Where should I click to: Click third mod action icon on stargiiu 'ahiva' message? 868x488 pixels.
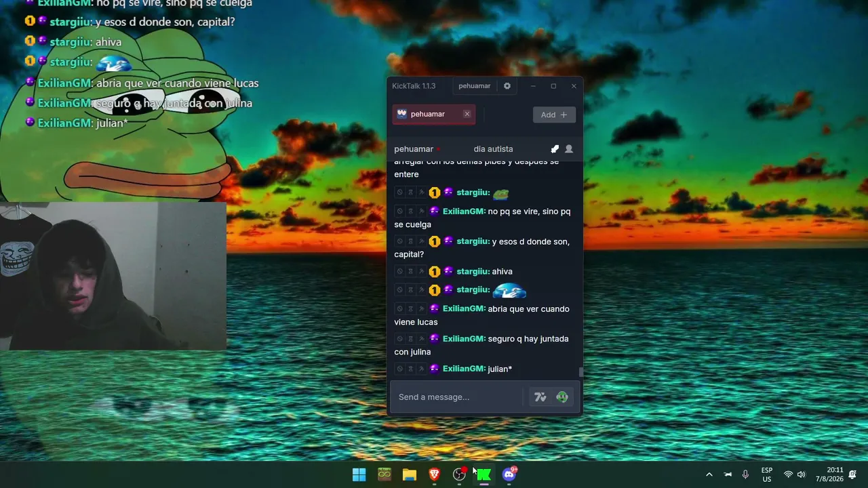click(421, 272)
